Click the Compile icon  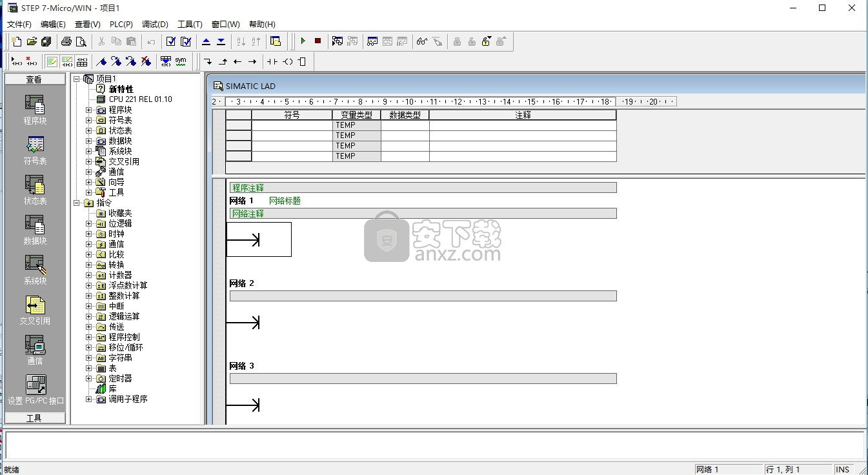pos(171,41)
